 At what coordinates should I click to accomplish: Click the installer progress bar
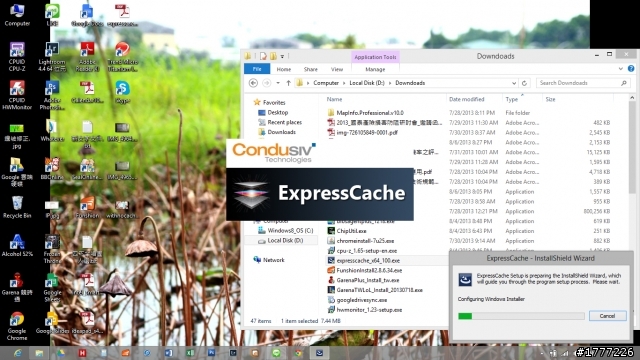click(521, 316)
